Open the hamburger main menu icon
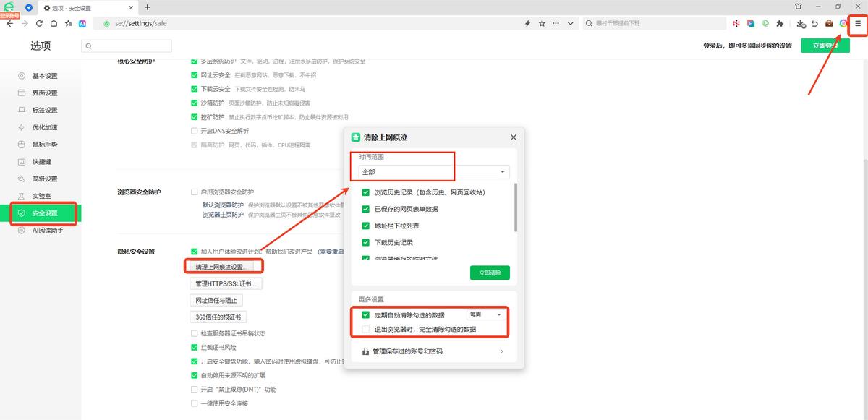 click(858, 23)
